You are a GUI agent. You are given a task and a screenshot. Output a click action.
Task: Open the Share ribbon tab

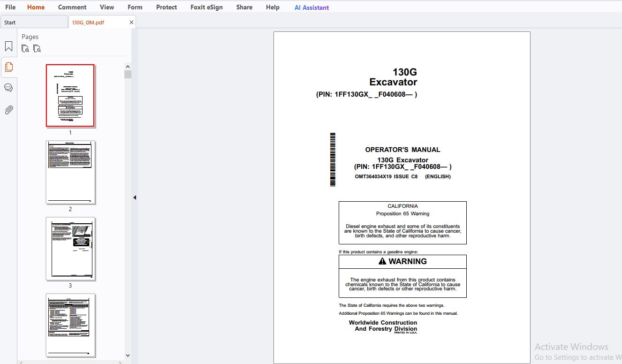[x=244, y=7]
